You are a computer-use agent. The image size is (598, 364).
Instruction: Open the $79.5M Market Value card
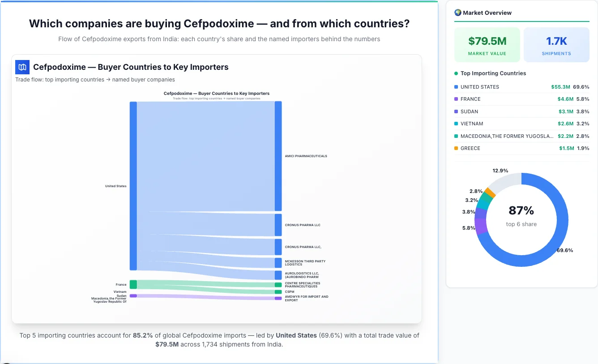(x=487, y=44)
